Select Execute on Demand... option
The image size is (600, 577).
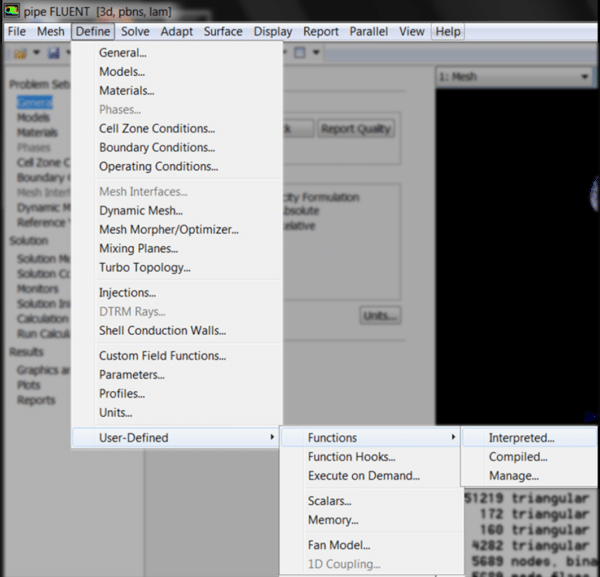click(363, 476)
